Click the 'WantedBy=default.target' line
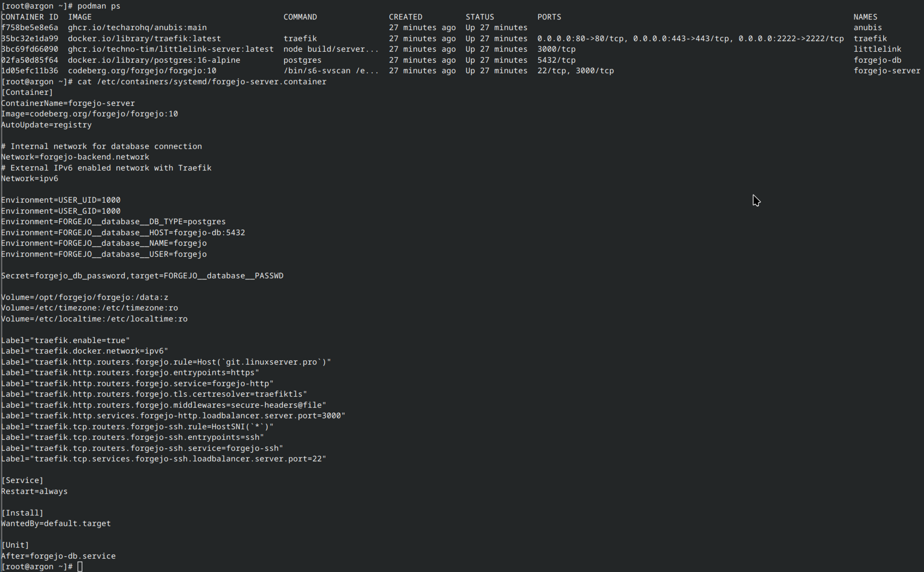 (56, 524)
